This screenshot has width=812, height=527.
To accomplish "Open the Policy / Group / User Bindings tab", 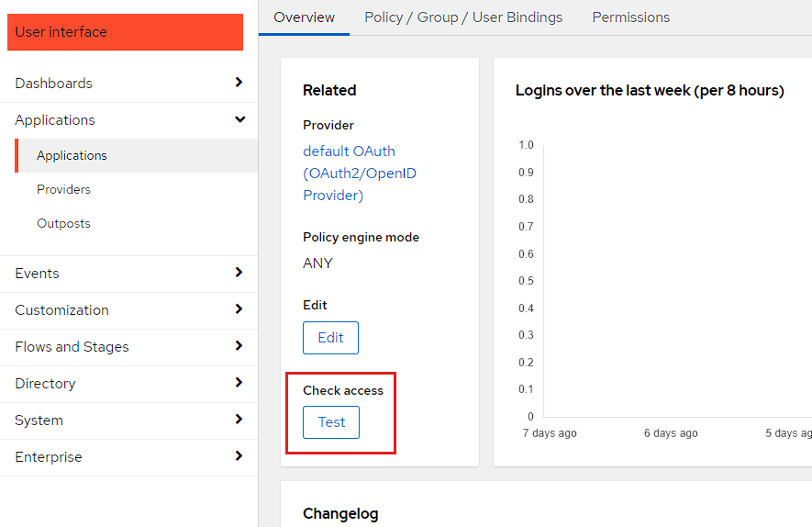I will pyautogui.click(x=463, y=17).
